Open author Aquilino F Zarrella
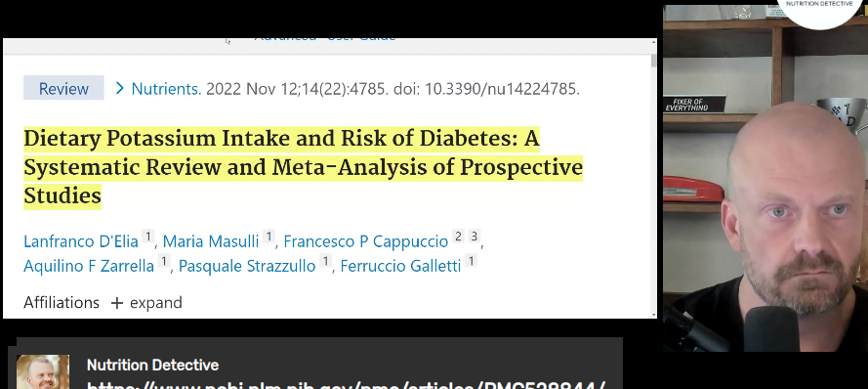868x389 pixels. 89,266
